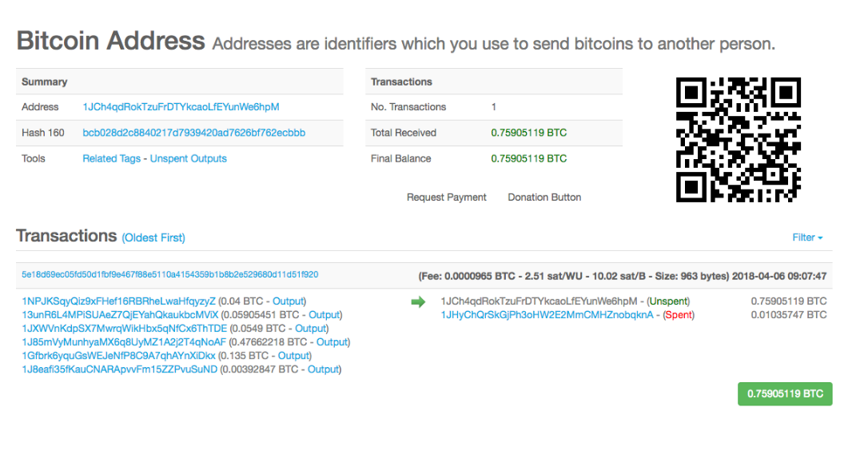Open input address 1NPJKSqyQiz9xFHef16RBRheLwaHfqyzyZ

[118, 301]
